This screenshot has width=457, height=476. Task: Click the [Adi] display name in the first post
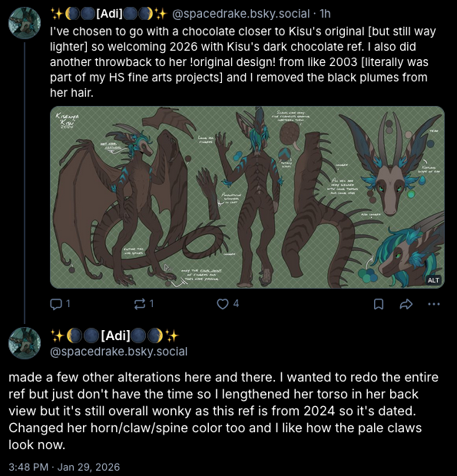click(x=109, y=14)
